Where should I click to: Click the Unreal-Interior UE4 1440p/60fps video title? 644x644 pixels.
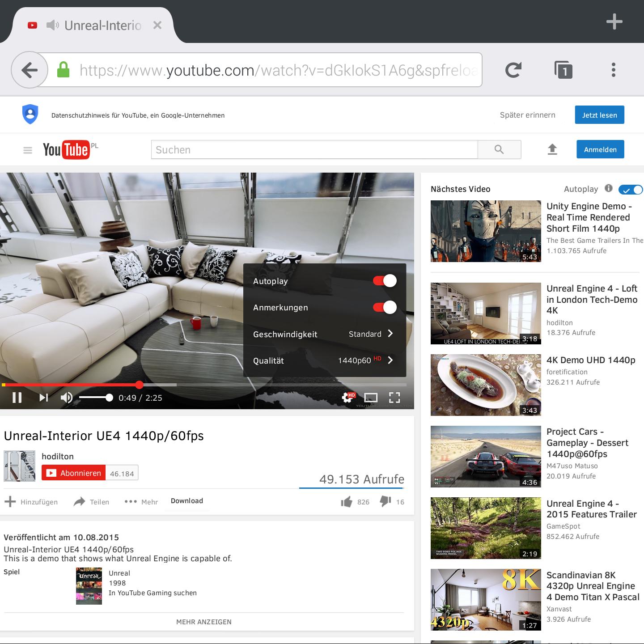(104, 436)
